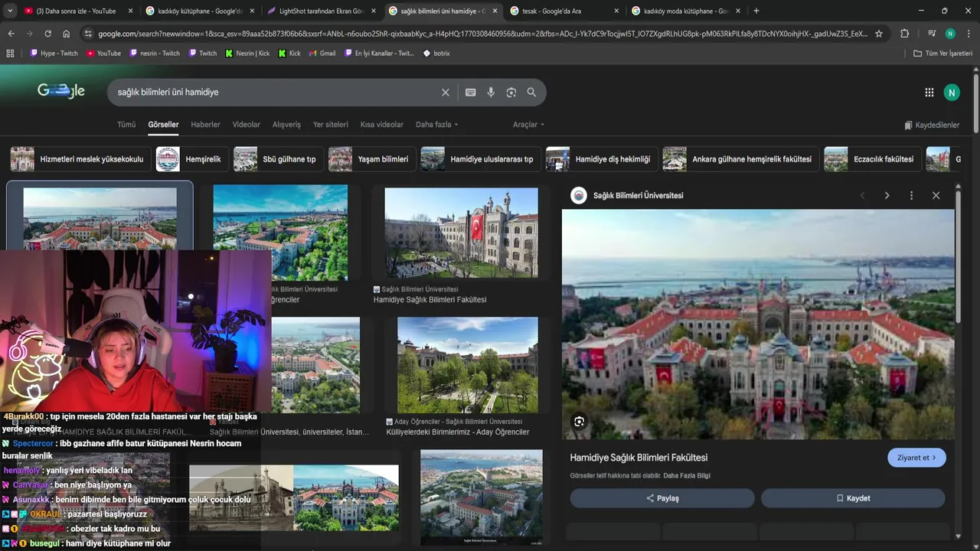Open the media controls in Chrome toolbar
Viewport: 980px width, 551px height.
tap(932, 34)
